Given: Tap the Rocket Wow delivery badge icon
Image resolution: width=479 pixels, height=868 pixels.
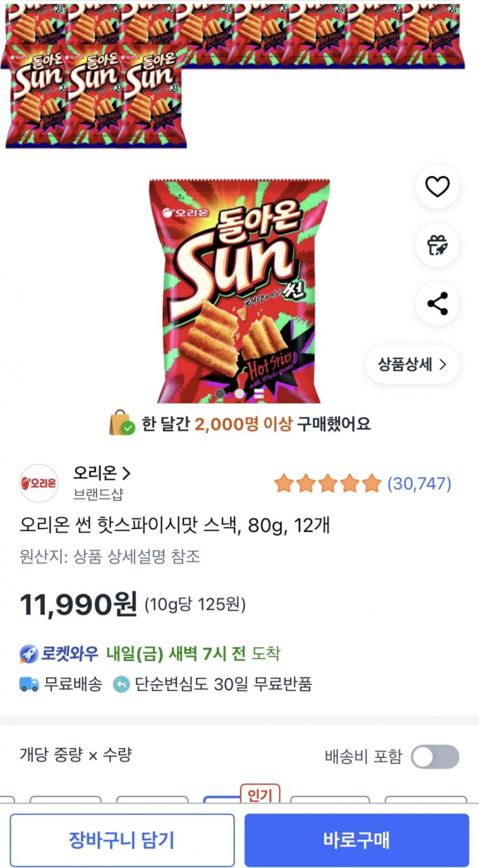Looking at the screenshot, I should tap(29, 654).
